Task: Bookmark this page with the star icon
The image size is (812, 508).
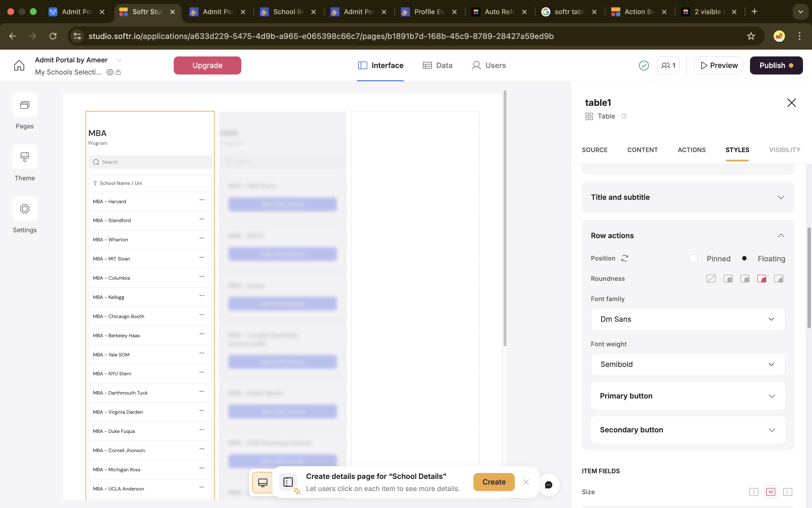Action: 751,36
